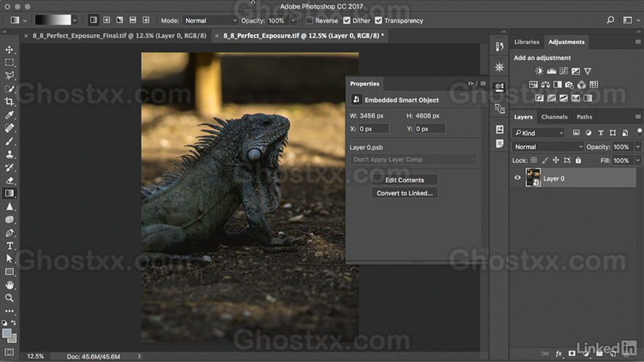Viewport: 644px width, 362px height.
Task: Open the gradient picker dropdown arrow
Action: point(75,20)
